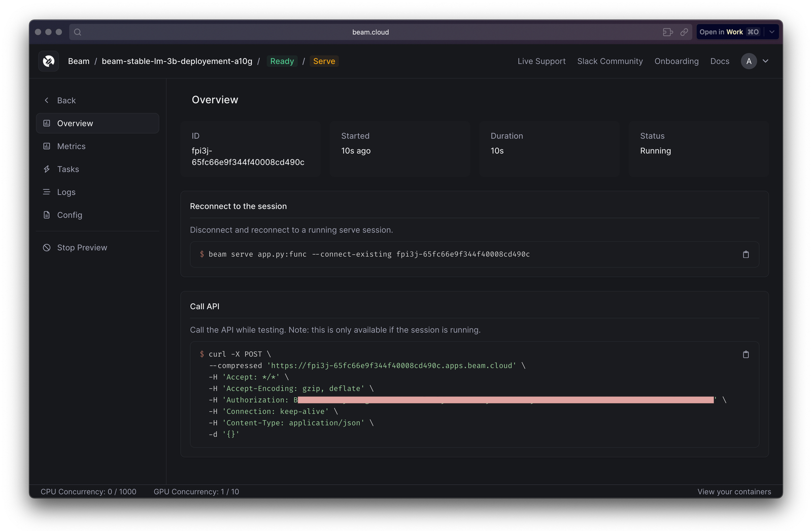Click the copy-link icon near the toolbar

click(684, 31)
